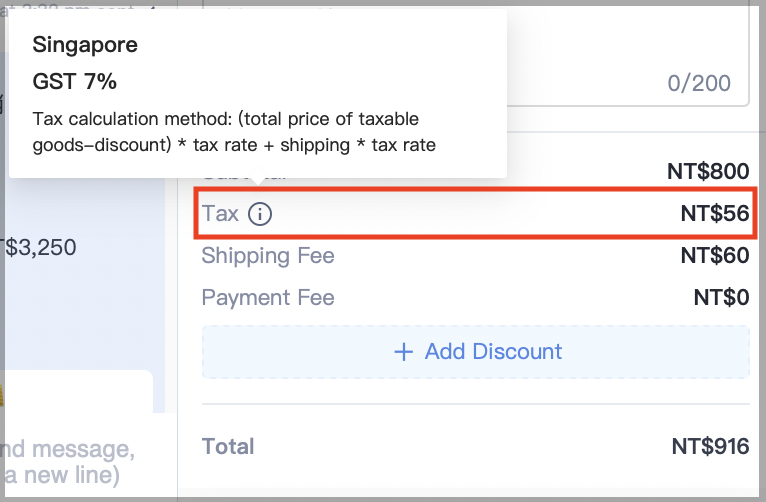Image resolution: width=766 pixels, height=502 pixels.
Task: Click the NT$60 shipping fee amount
Action: pyautogui.click(x=715, y=255)
